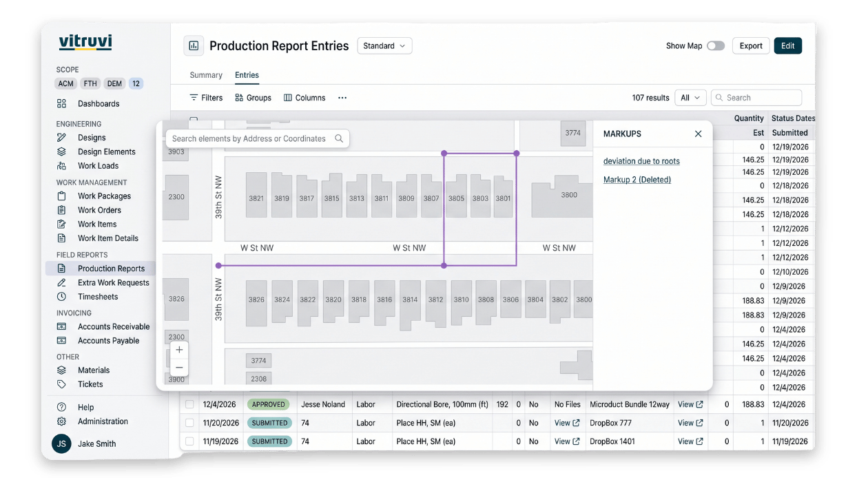Open the Work Orders icon
The image size is (868, 482).
pyautogui.click(x=62, y=210)
